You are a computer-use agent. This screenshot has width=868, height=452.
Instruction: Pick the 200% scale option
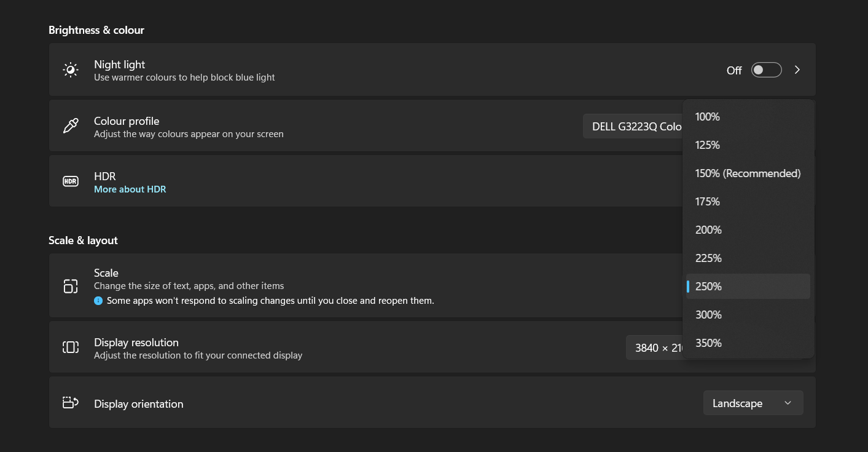pos(708,230)
